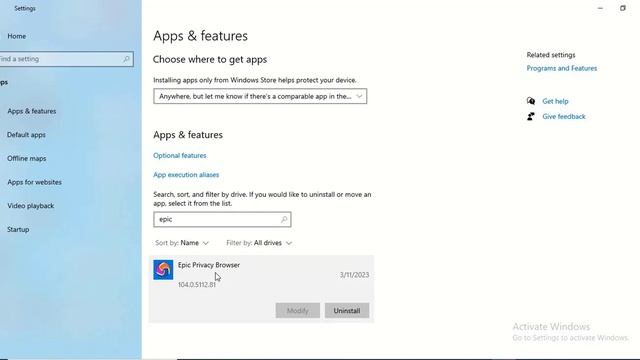Restore down the Settings window
The width and height of the screenshot is (640, 360).
pos(622,8)
